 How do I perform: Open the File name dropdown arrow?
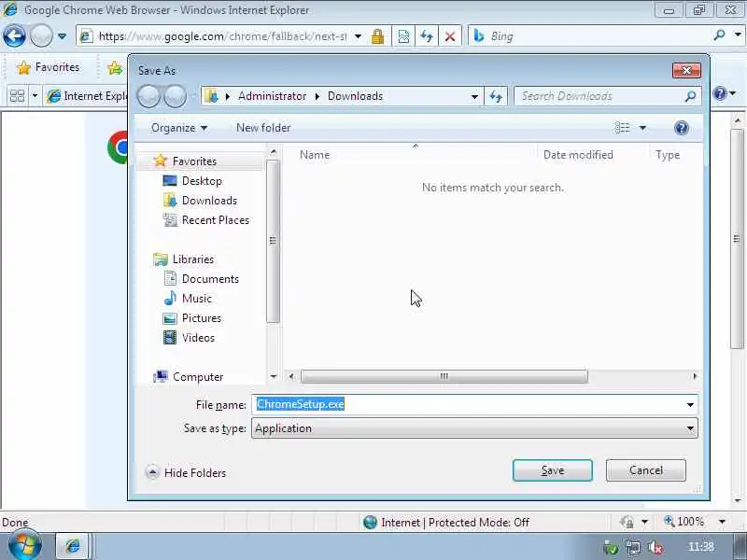pos(690,405)
